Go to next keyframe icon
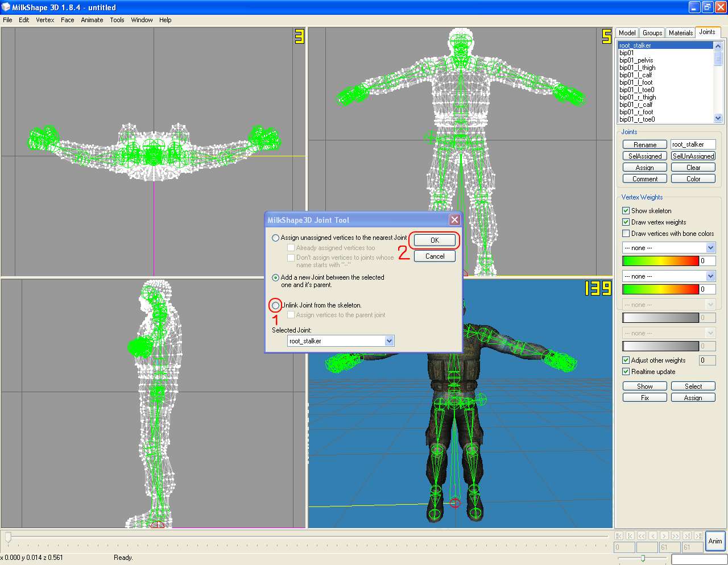 [687, 535]
